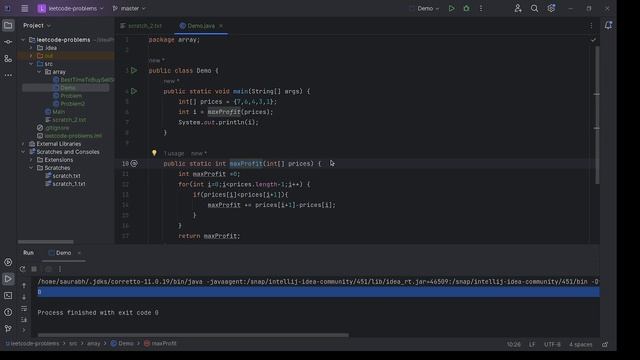Open the Git tool window icon

(x=8, y=329)
